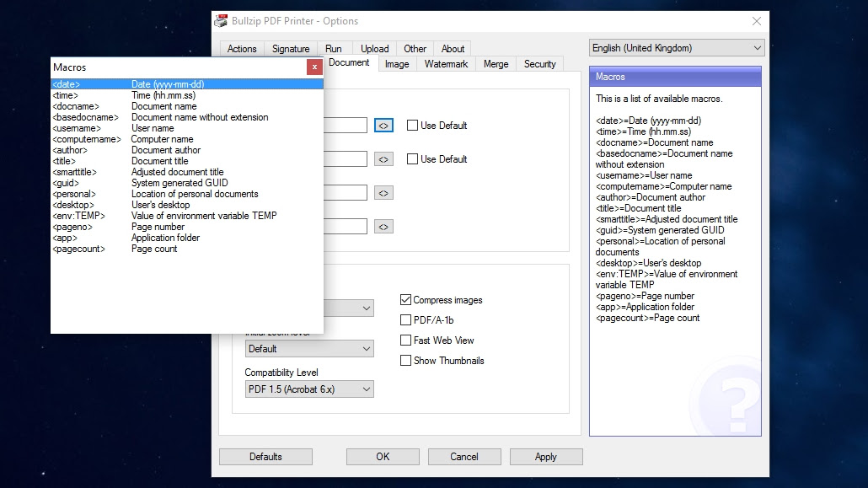
Task: Select the <computername> macro row
Action: (187, 139)
